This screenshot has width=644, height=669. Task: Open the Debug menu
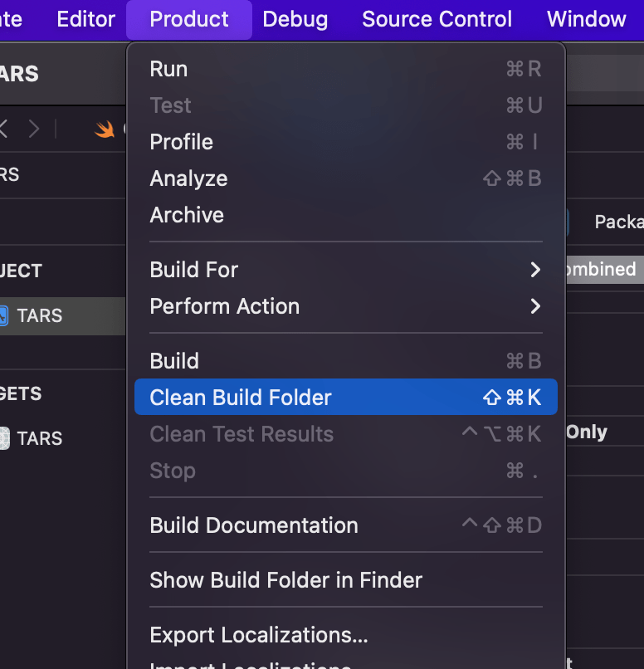click(295, 18)
